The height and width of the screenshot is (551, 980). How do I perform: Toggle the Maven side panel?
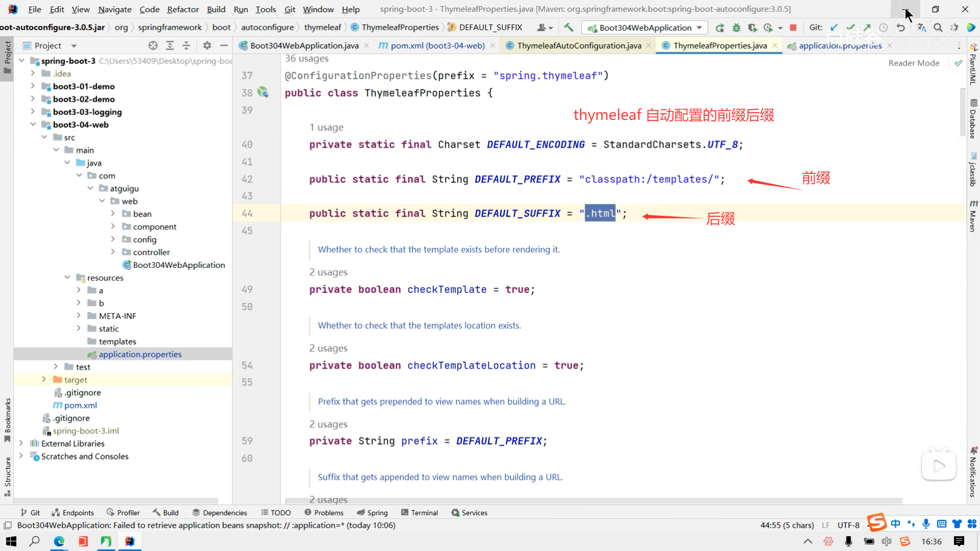pos(973,216)
